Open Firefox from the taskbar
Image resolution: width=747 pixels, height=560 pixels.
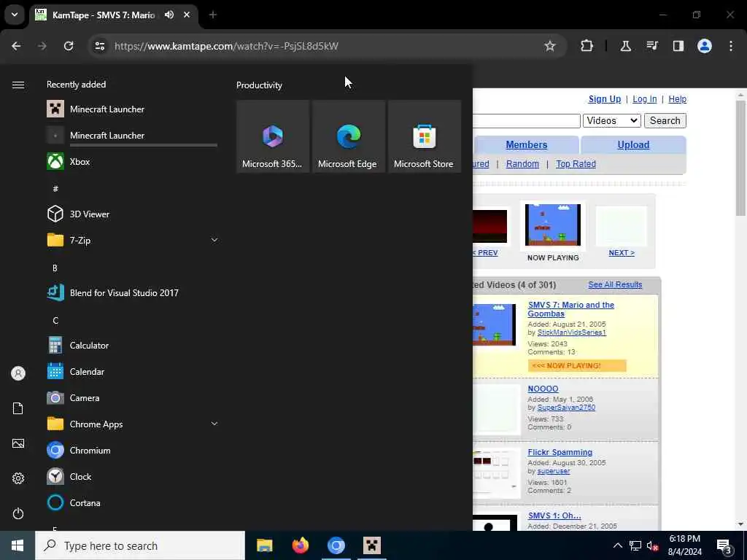(300, 545)
